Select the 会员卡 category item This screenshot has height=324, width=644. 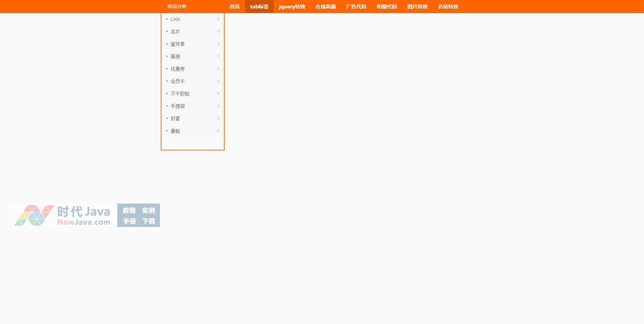(x=178, y=81)
